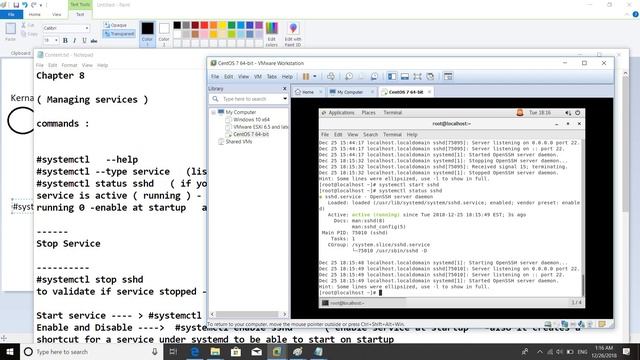Click Take snapshot icon in VMware toolbar
The image size is (640, 360).
pos(349,76)
